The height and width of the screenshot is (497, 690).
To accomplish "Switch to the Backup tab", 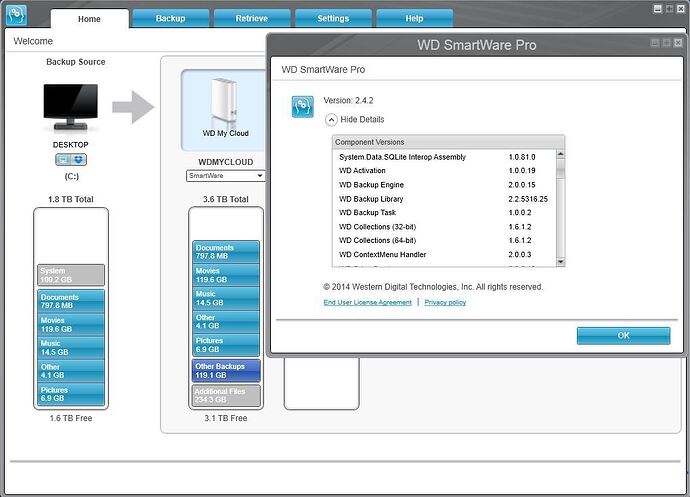I will pos(170,18).
